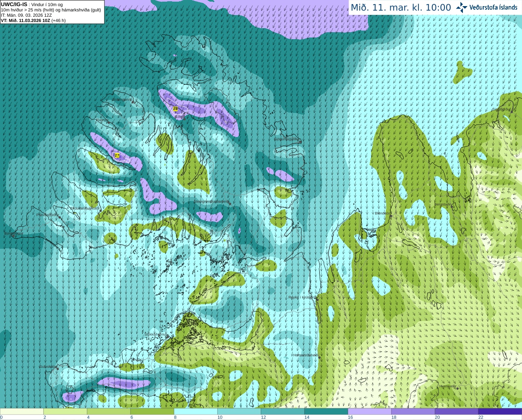
Task: Click the Gjögurflugvöllur station dot
Action: click(300, 141)
